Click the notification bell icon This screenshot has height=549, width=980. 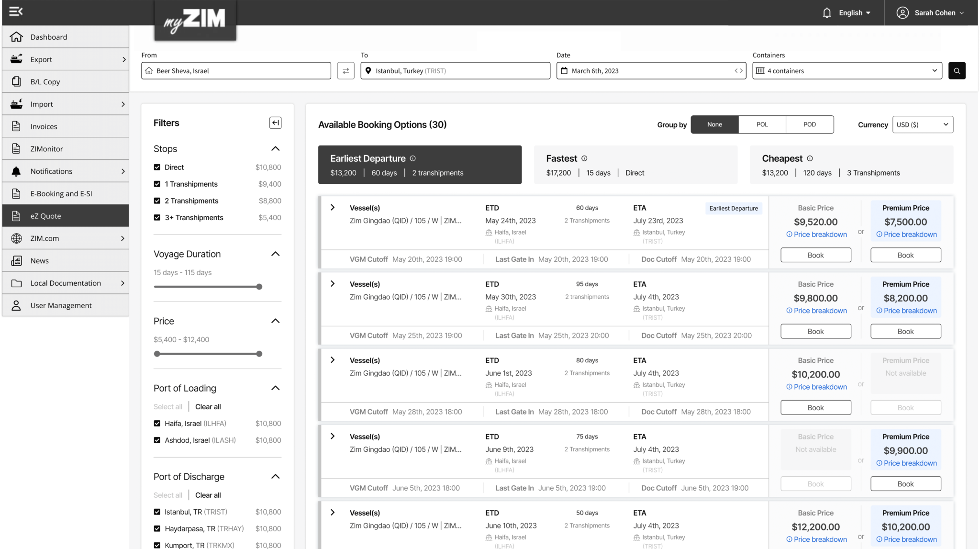coord(826,13)
